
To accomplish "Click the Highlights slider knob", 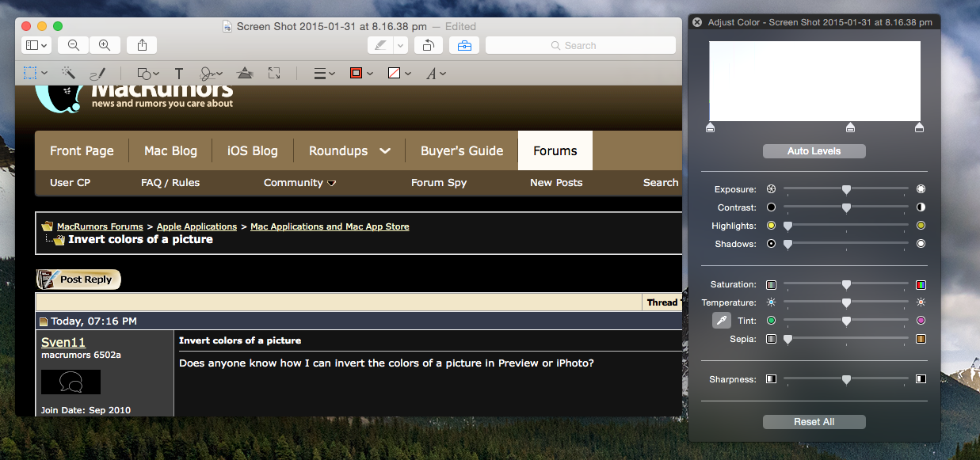I will [x=787, y=226].
